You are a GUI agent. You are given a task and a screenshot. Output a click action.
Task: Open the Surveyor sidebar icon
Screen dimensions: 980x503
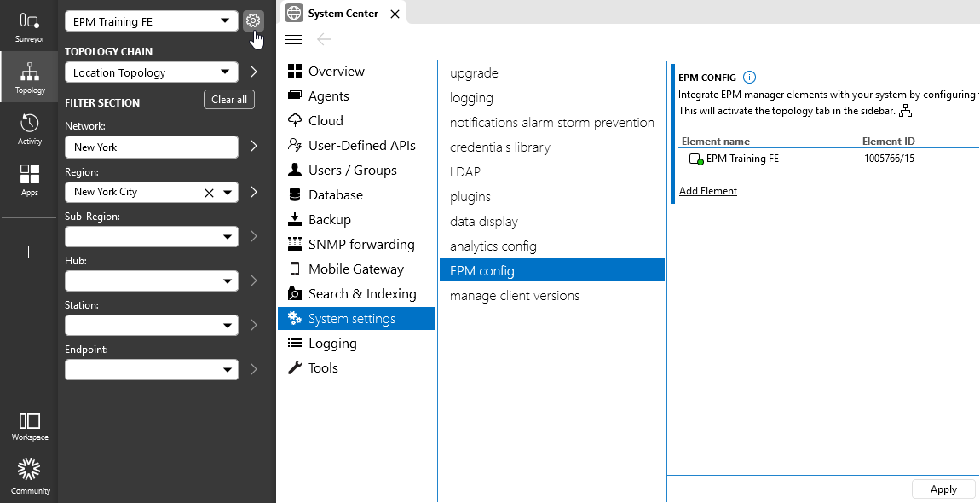point(29,27)
